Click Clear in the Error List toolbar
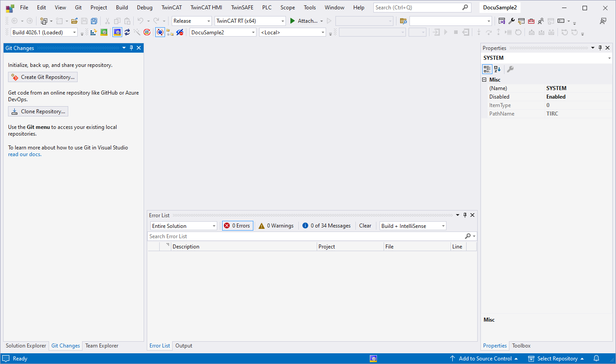Image resolution: width=616 pixels, height=364 pixels. pos(365,226)
